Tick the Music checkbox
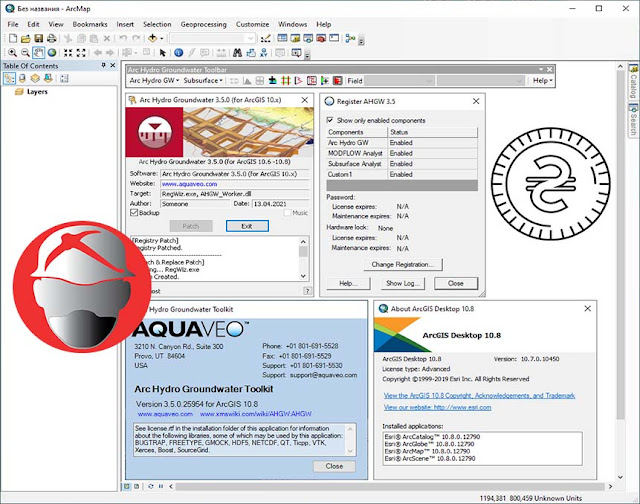The height and width of the screenshot is (504, 640). (287, 213)
